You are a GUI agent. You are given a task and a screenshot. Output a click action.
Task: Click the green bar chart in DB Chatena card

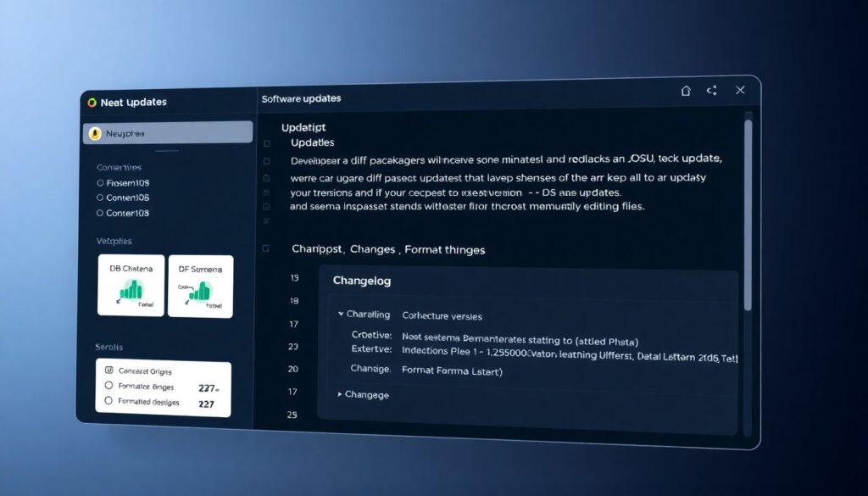131,291
